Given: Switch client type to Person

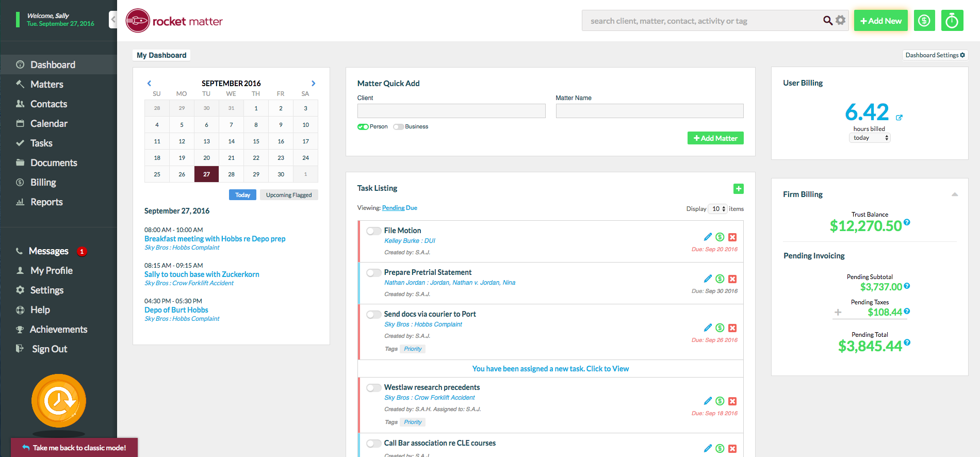Looking at the screenshot, I should coord(363,127).
